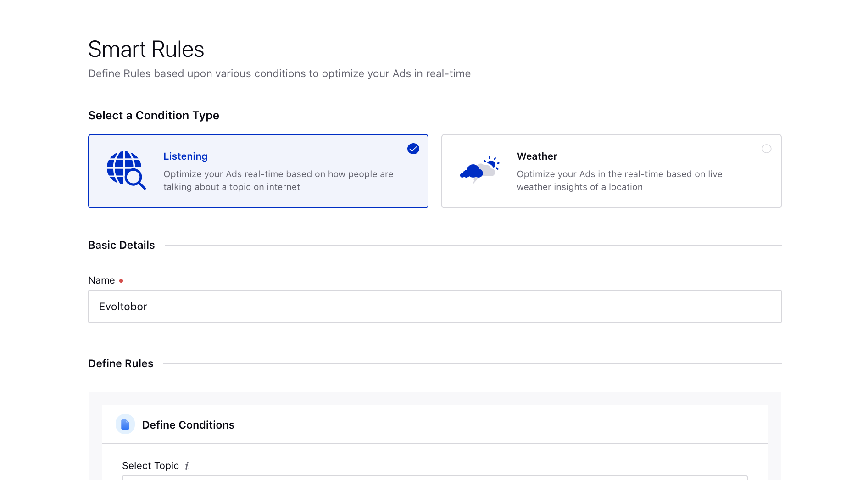Click the Listening card title
The width and height of the screenshot is (868, 480).
tap(185, 156)
